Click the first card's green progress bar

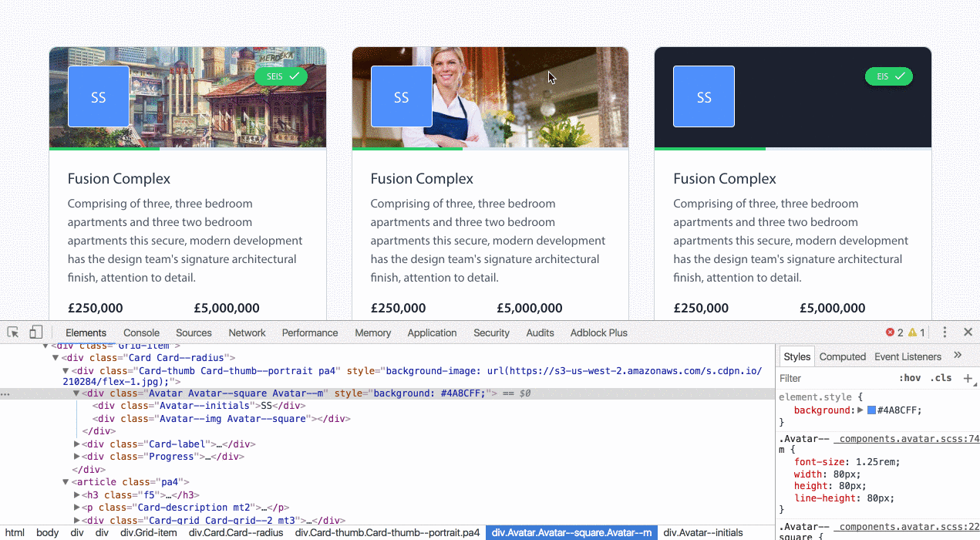pos(105,148)
